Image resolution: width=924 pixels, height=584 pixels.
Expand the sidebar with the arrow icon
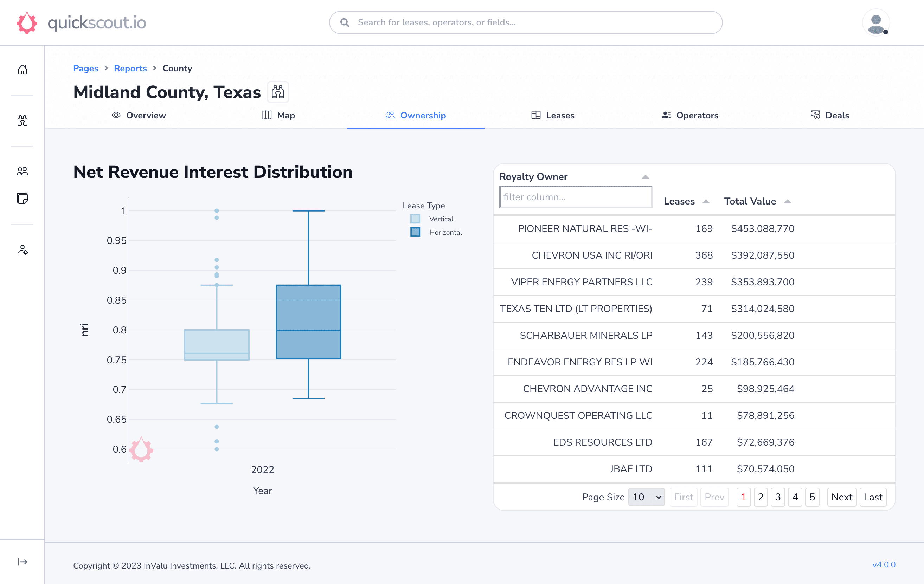coord(22,562)
